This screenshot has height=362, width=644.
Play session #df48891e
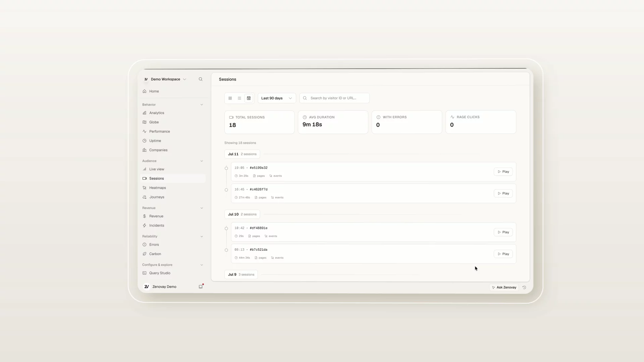pyautogui.click(x=503, y=232)
